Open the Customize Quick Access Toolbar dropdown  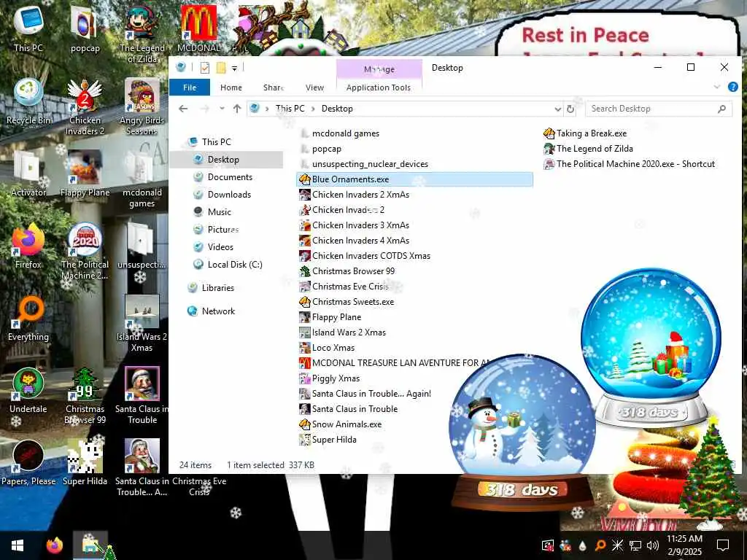pos(234,69)
